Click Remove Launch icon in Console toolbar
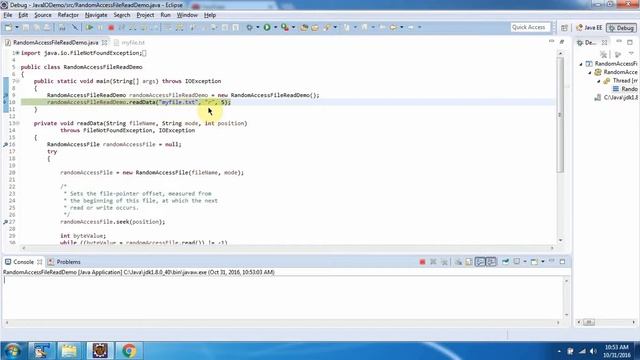 tap(433, 262)
